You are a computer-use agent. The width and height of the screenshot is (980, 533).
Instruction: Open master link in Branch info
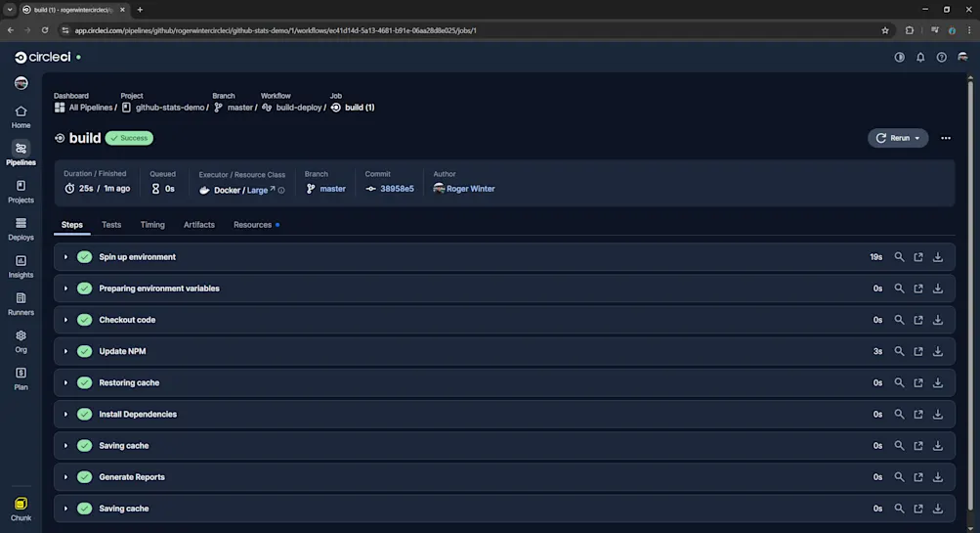pos(332,189)
